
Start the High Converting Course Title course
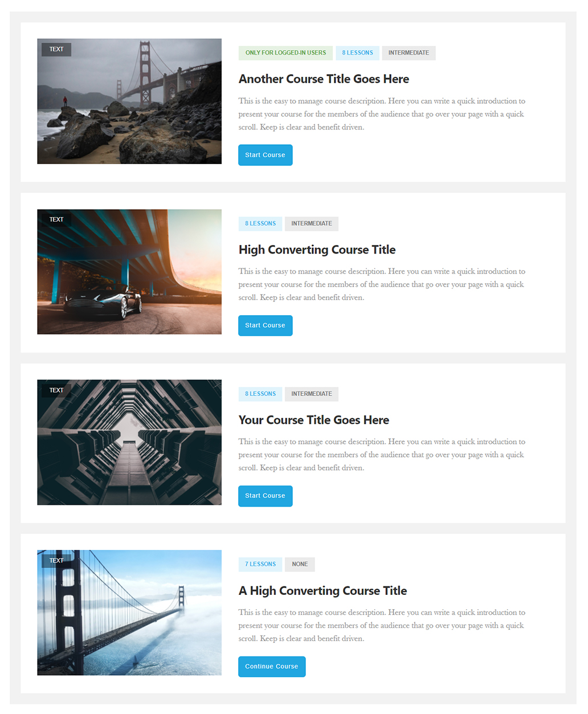click(x=265, y=325)
